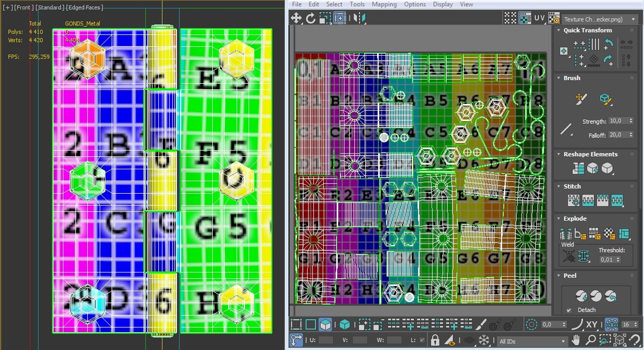Image resolution: width=644 pixels, height=350 pixels.
Task: Click the Mirror tool in UV editor toolbar
Action: pyautogui.click(x=359, y=18)
